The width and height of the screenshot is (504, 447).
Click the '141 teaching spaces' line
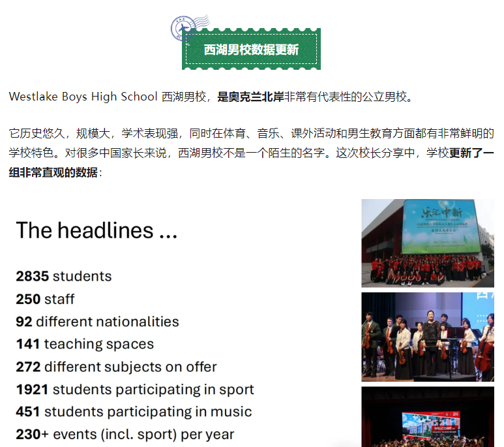[x=85, y=344]
